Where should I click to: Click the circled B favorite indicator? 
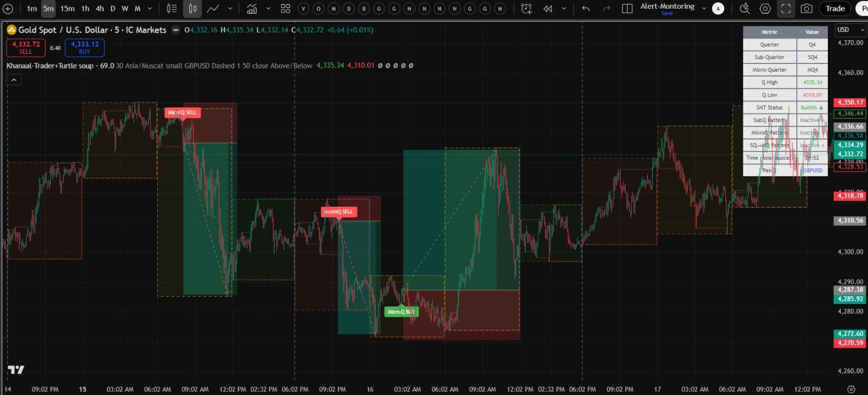pyautogui.click(x=364, y=9)
